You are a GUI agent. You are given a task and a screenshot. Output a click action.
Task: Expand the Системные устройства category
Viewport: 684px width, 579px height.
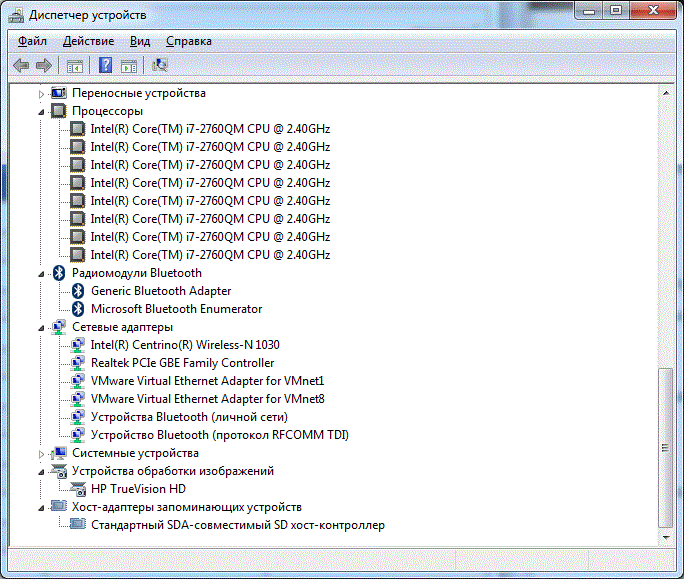tap(42, 453)
